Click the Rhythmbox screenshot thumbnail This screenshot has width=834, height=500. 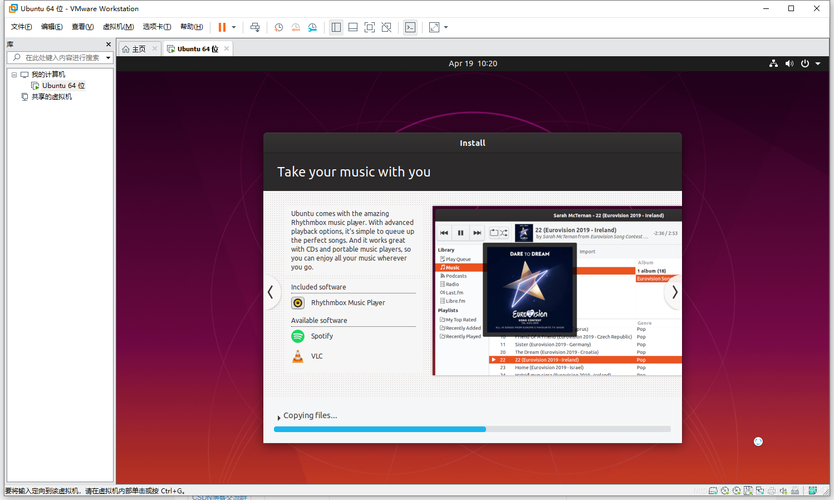(557, 291)
